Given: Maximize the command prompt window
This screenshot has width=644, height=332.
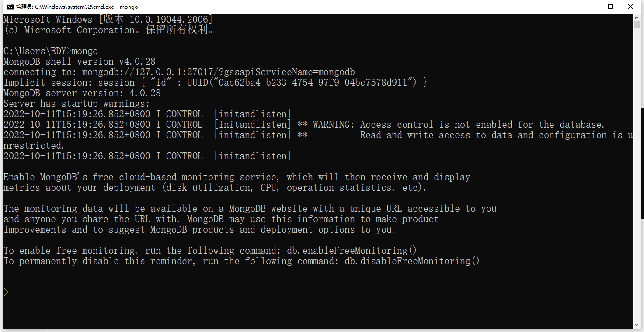Looking at the screenshot, I should coord(610,7).
